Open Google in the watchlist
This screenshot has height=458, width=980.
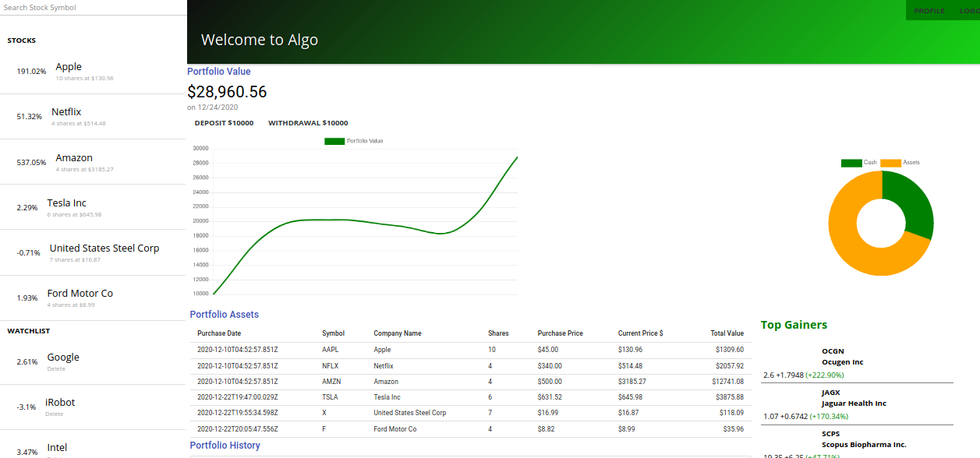click(63, 358)
